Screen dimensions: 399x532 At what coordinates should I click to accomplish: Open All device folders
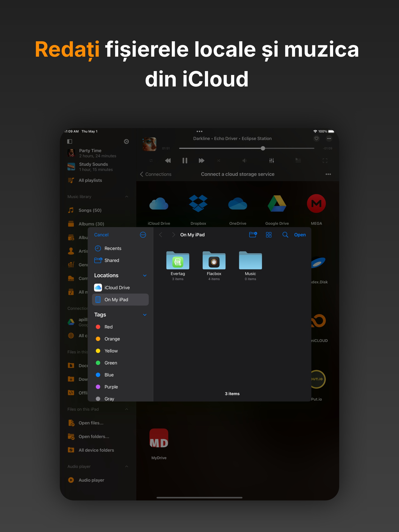98,450
